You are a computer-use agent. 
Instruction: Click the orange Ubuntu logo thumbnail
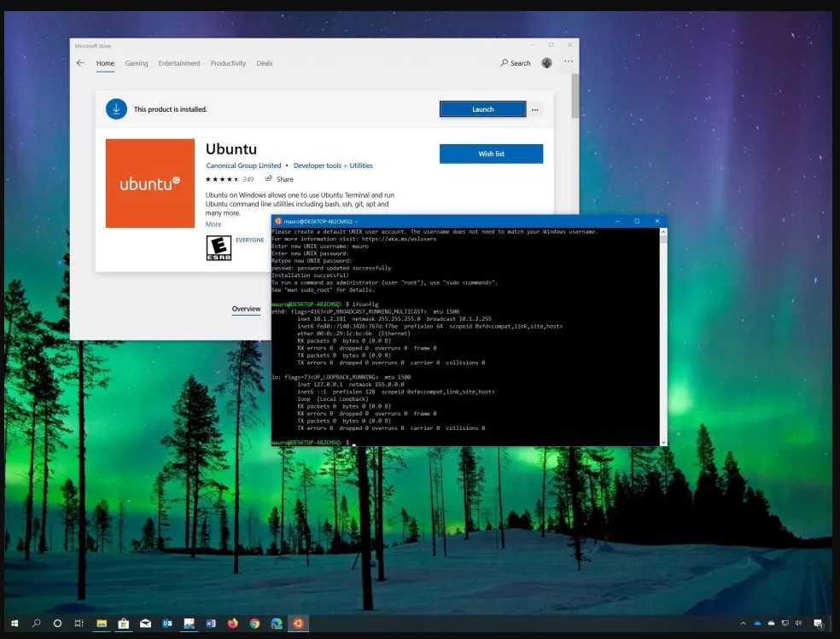tap(150, 183)
